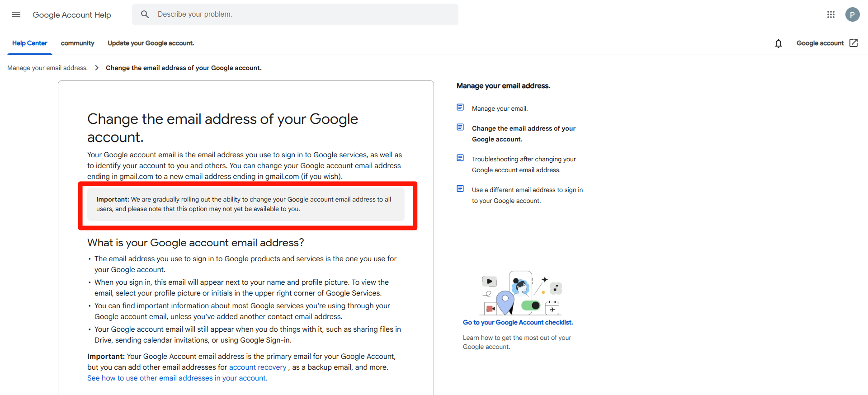This screenshot has width=868, height=395.
Task: Click the notifications bell icon
Action: point(778,43)
